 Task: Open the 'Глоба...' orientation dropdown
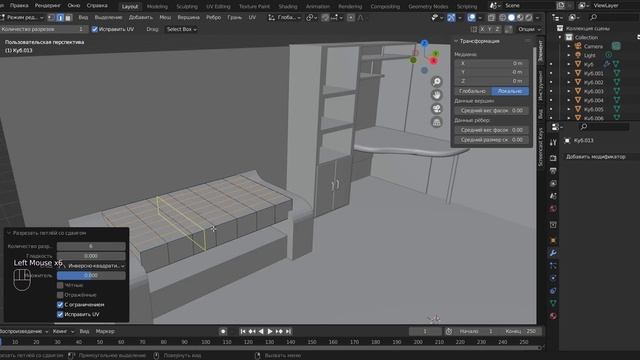tap(284, 18)
